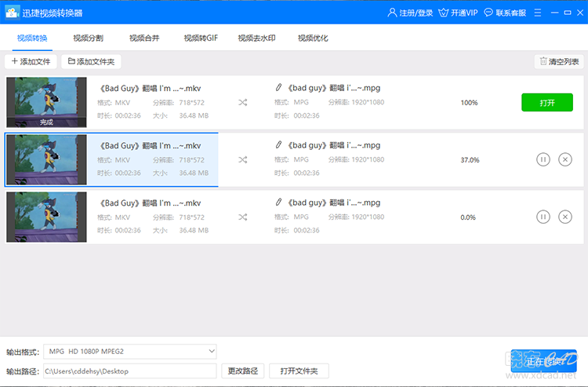Click the 联系客服 text link

point(511,13)
